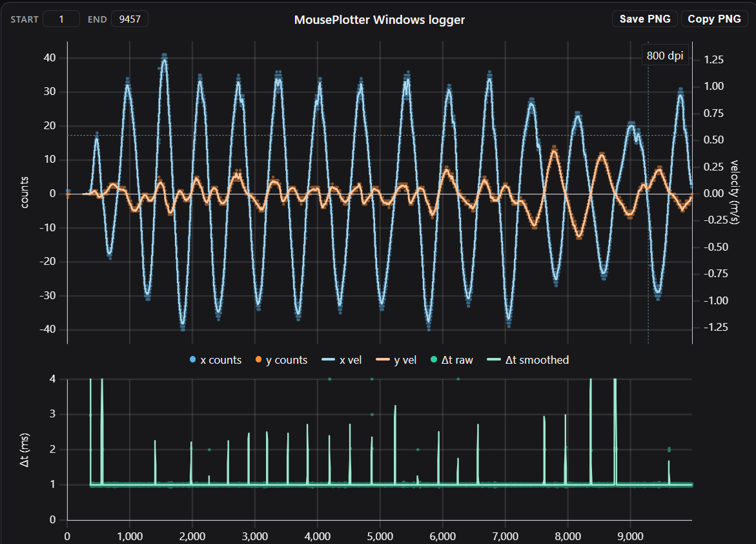Screen dimensions: 756x544
Task: Click the 9,000 x-axis tick label
Action: 630,536
